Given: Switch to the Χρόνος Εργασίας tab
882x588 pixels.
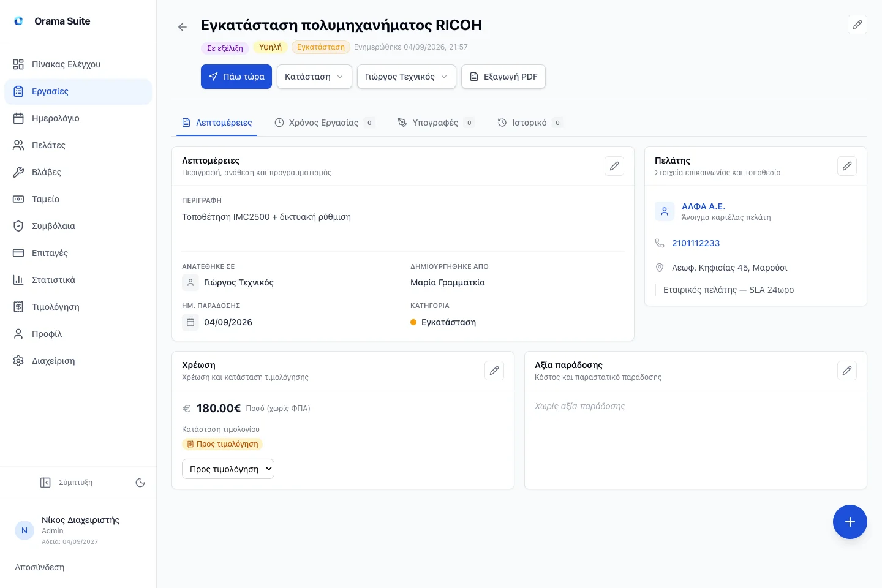Looking at the screenshot, I should 325,123.
